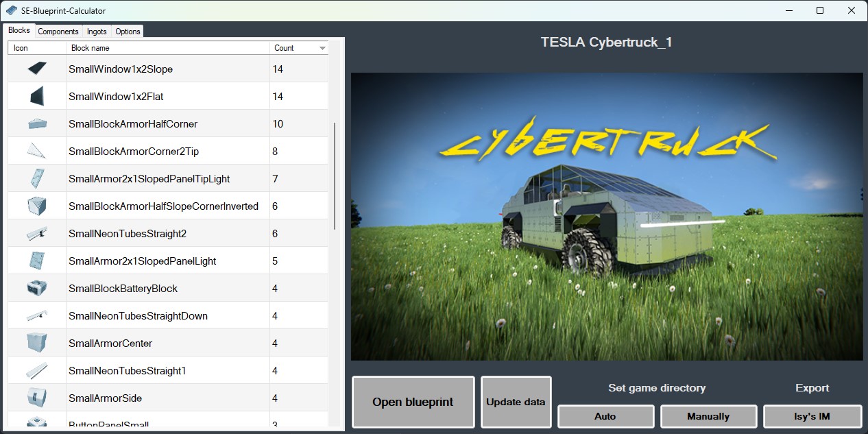Click the SmallNeonTubesStraightDown block icon
Screen dimensions: 868x434
pos(36,315)
